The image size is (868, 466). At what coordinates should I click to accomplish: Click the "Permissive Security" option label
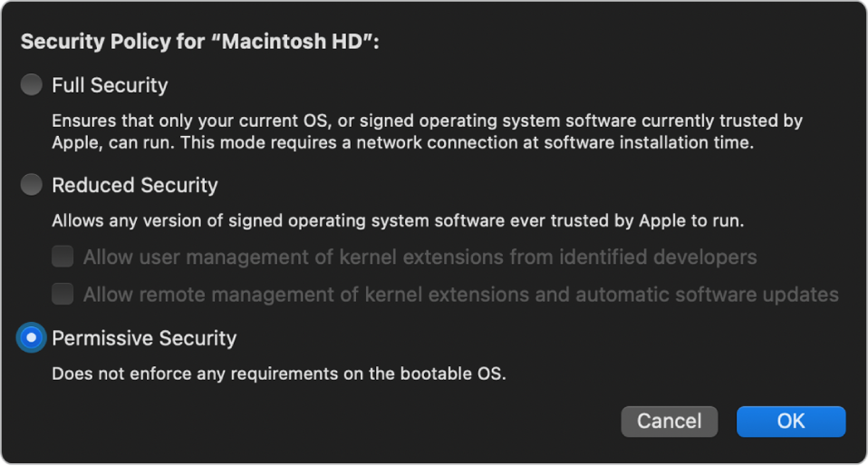(x=144, y=338)
